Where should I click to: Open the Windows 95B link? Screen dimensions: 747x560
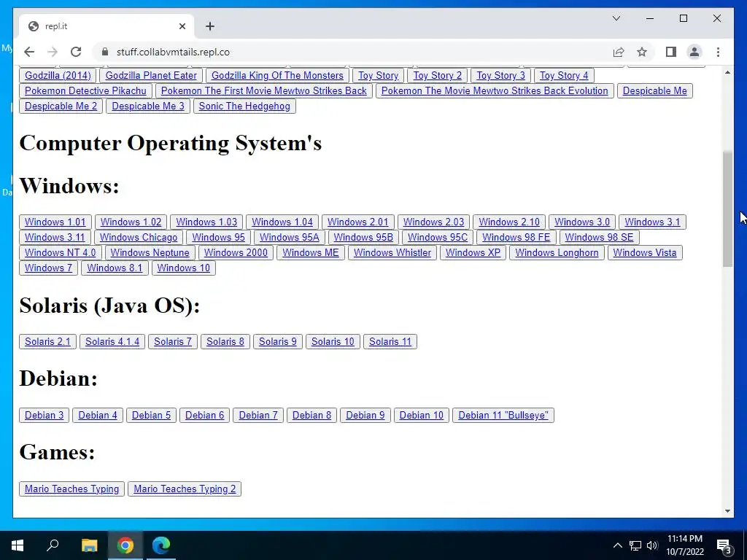[363, 237]
